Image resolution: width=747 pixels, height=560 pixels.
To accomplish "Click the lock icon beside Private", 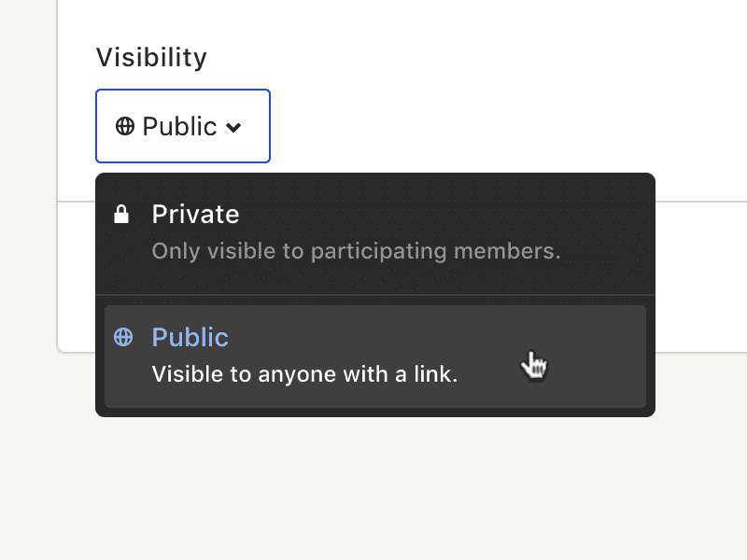I will click(121, 215).
